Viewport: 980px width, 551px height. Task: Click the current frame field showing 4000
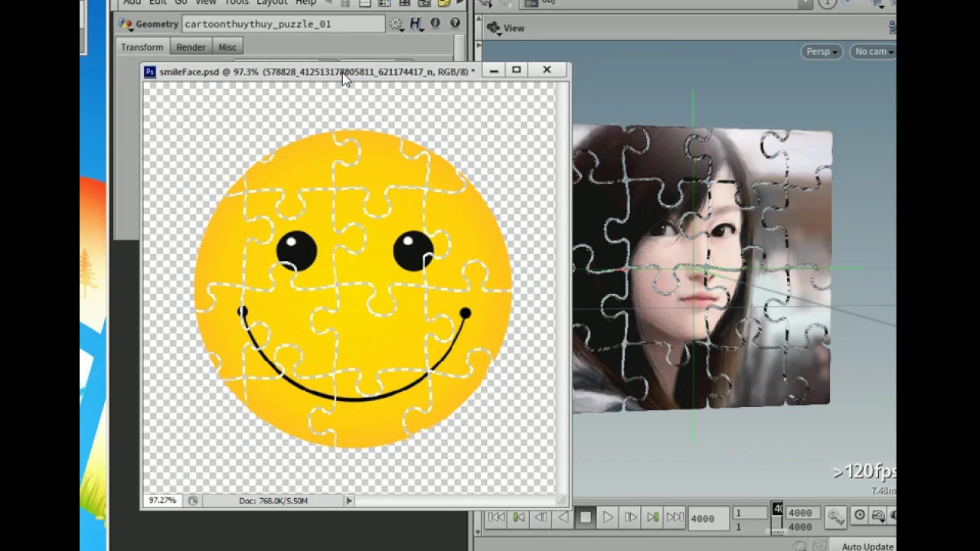[707, 518]
